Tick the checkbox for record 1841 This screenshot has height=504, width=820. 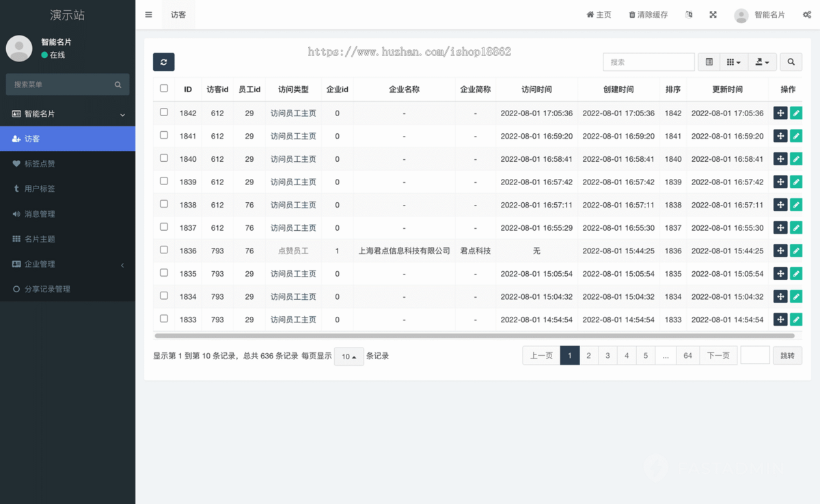tap(164, 135)
